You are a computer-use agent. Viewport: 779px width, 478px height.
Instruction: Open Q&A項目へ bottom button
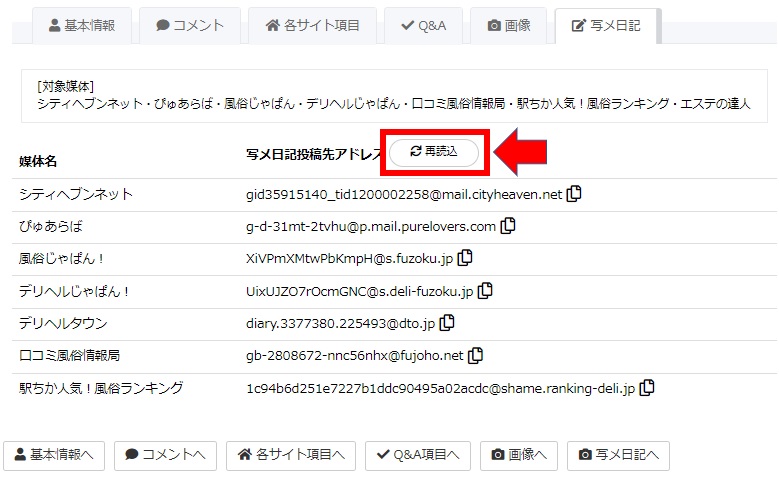tap(418, 455)
